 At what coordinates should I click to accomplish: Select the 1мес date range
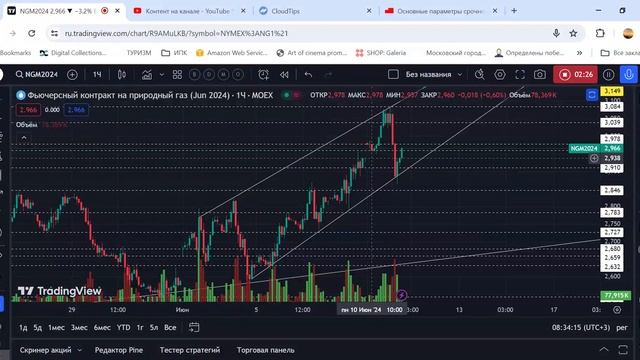click(56, 327)
